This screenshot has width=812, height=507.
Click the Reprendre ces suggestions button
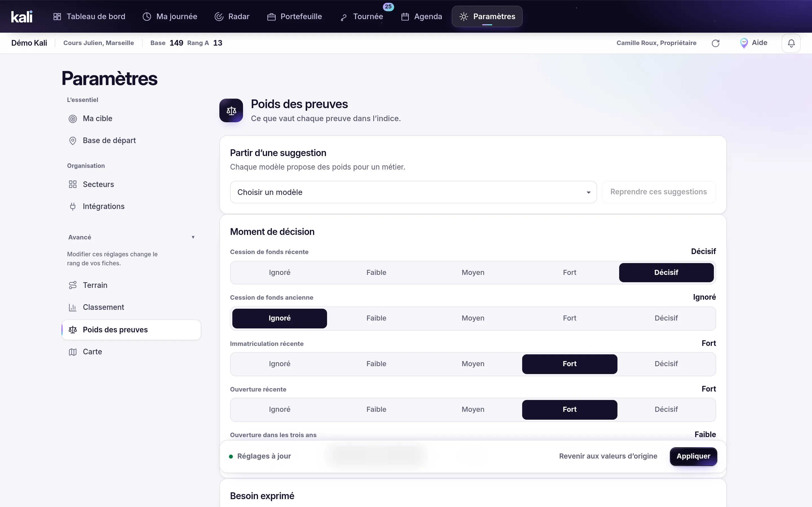coord(659,192)
